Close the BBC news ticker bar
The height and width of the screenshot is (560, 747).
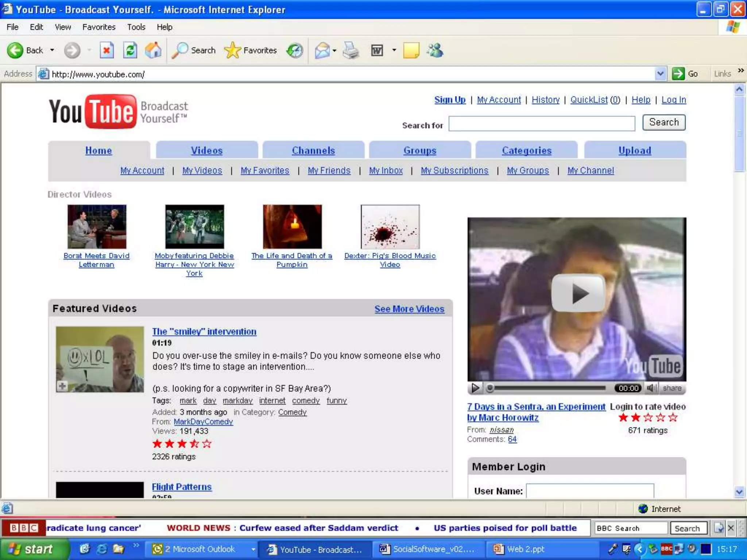coord(731,528)
